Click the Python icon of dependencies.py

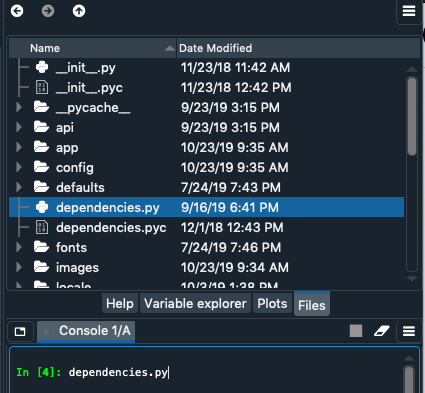click(x=42, y=207)
